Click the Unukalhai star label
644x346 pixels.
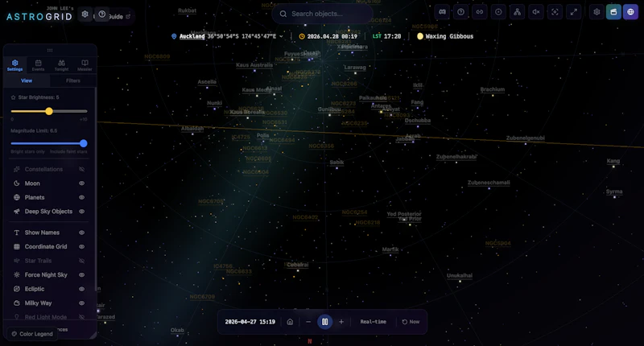pos(460,276)
